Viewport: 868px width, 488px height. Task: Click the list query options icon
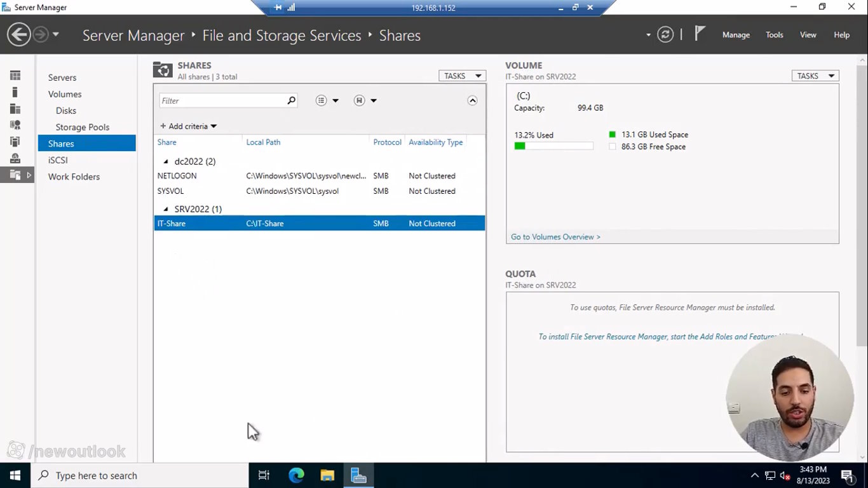322,100
